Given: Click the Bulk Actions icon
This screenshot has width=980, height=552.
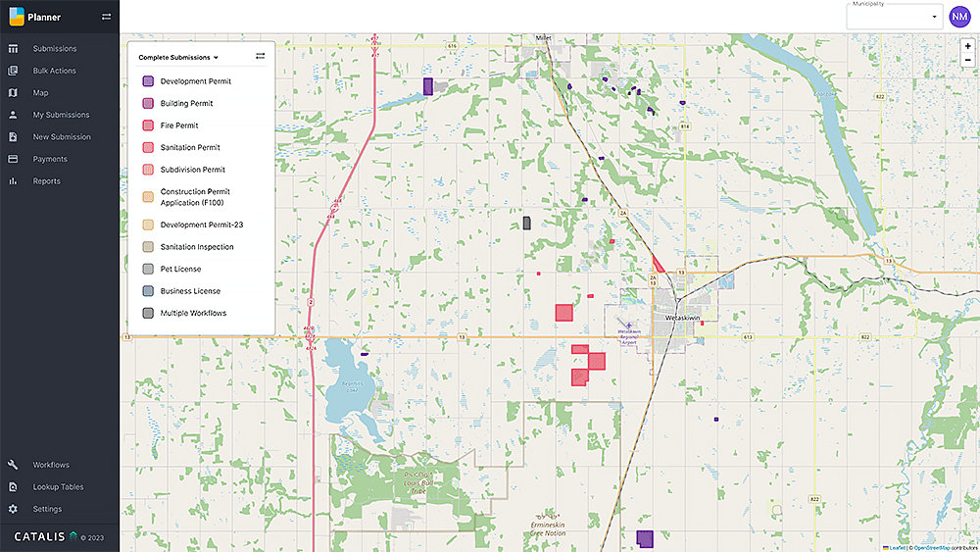Looking at the screenshot, I should (13, 71).
